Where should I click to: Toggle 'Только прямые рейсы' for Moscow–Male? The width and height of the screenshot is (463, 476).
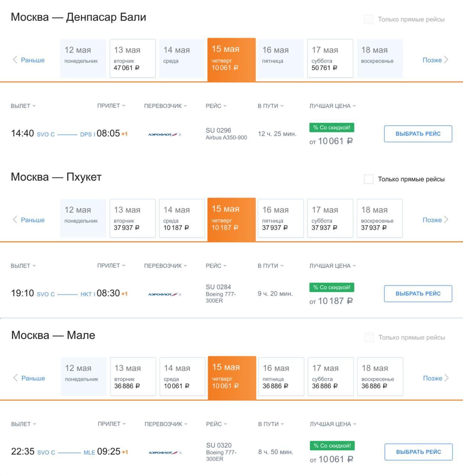369,338
